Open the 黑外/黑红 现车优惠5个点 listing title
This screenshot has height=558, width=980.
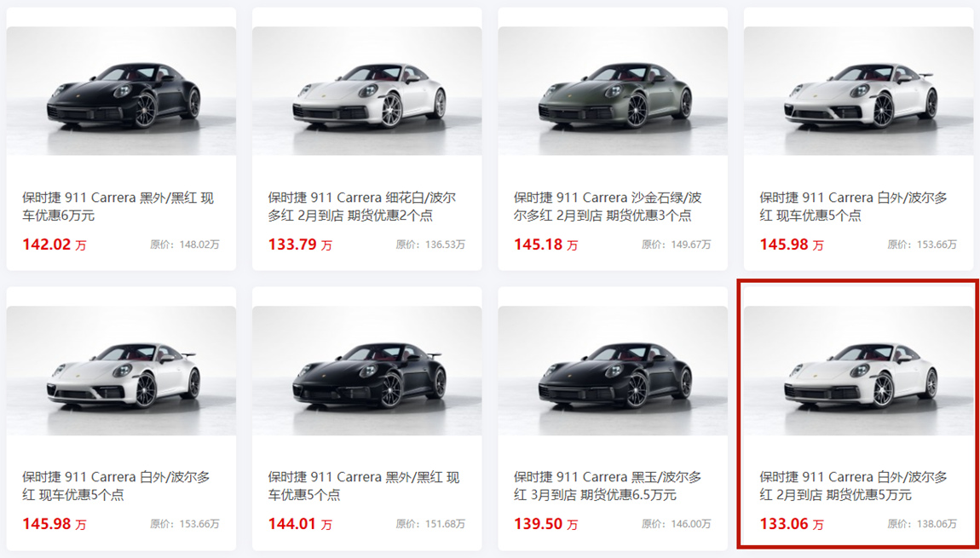364,486
